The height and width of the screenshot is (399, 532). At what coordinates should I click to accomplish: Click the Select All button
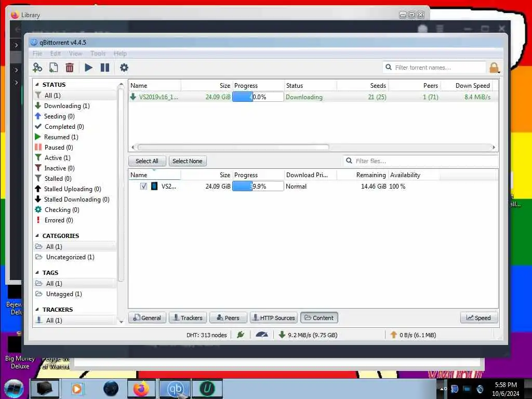147,161
